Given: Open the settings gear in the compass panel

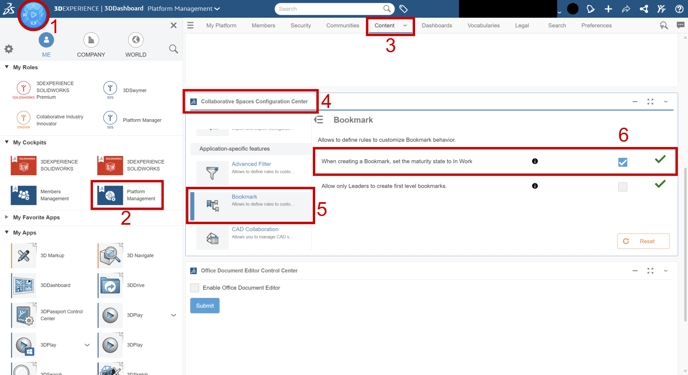Looking at the screenshot, I should pyautogui.click(x=8, y=49).
